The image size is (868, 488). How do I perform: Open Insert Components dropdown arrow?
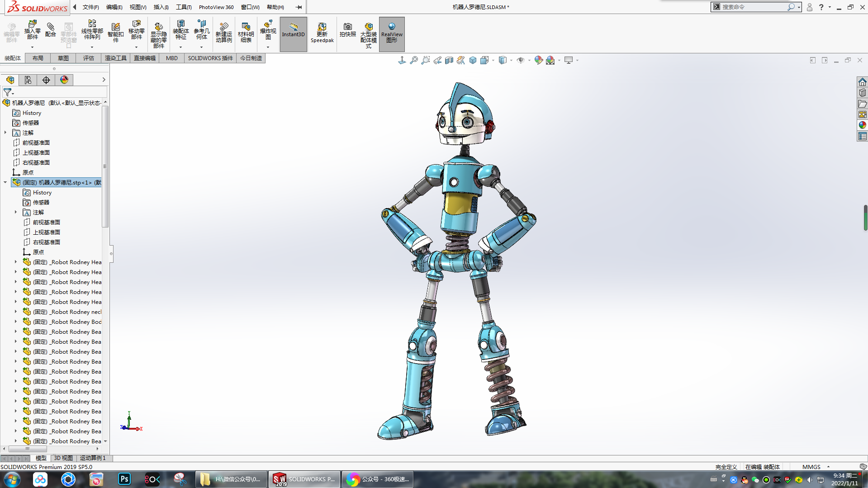[x=32, y=47]
